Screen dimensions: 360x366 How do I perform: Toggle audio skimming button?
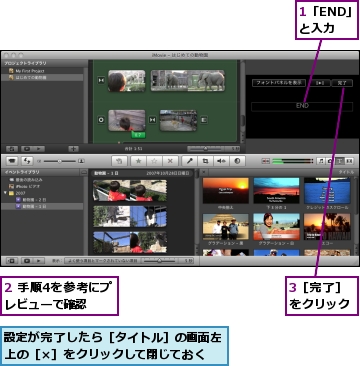coord(266,161)
